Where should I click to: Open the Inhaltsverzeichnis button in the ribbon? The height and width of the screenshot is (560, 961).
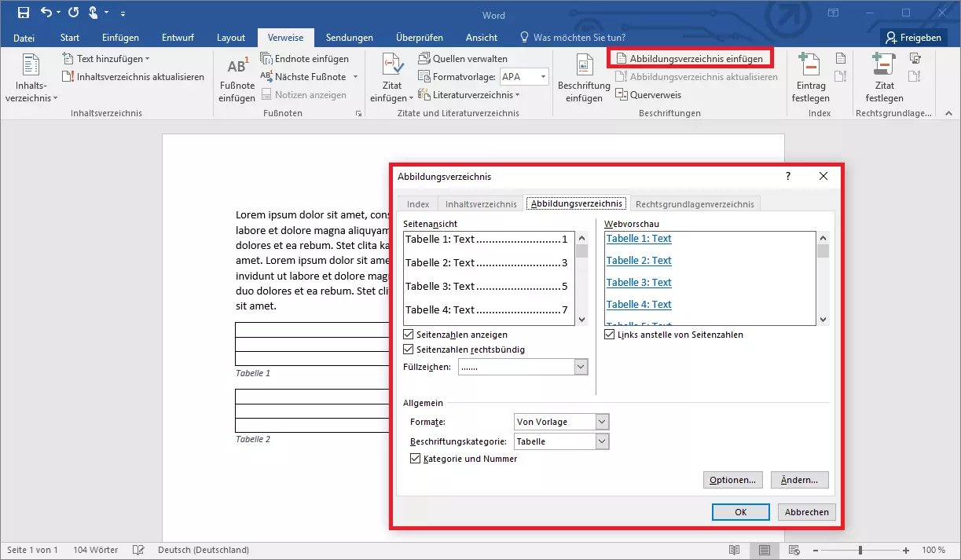point(31,79)
